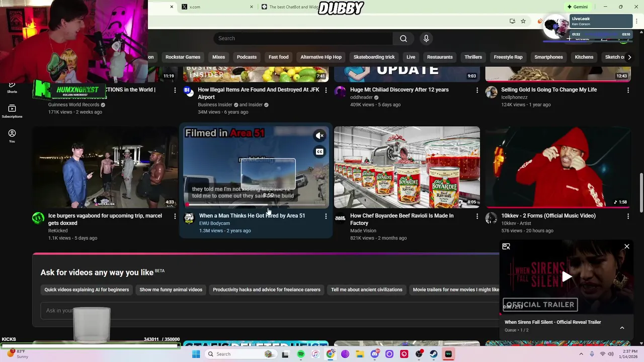Screen dimensions: 644x362
Task: Select the Smartphones chip
Action: 548,57
